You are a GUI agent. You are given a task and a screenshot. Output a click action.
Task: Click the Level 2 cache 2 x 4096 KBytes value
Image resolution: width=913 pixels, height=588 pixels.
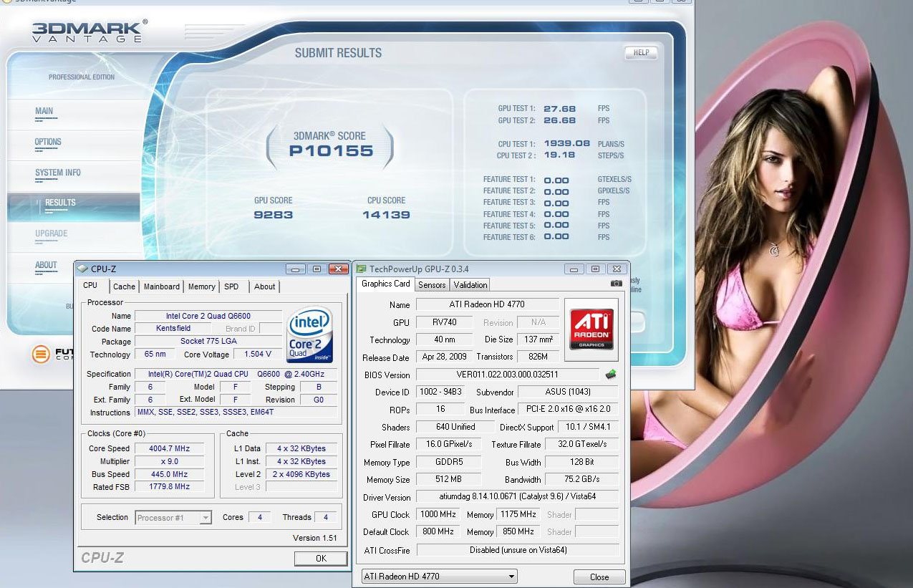click(301, 474)
